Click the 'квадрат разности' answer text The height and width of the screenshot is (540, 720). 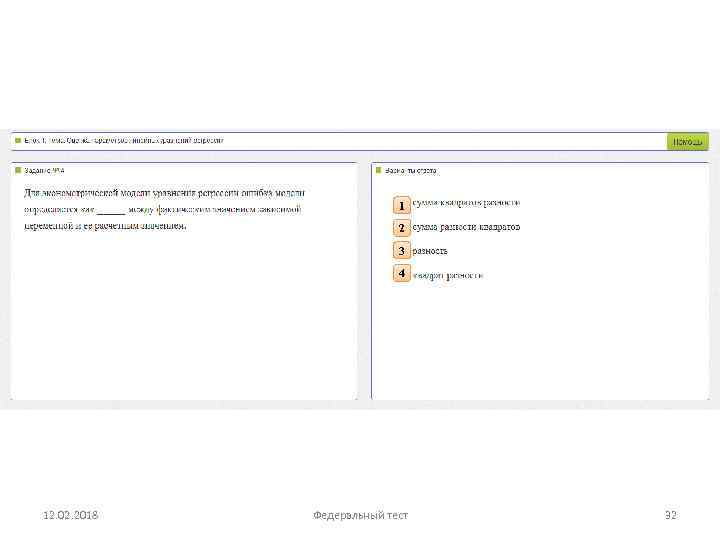point(448,276)
